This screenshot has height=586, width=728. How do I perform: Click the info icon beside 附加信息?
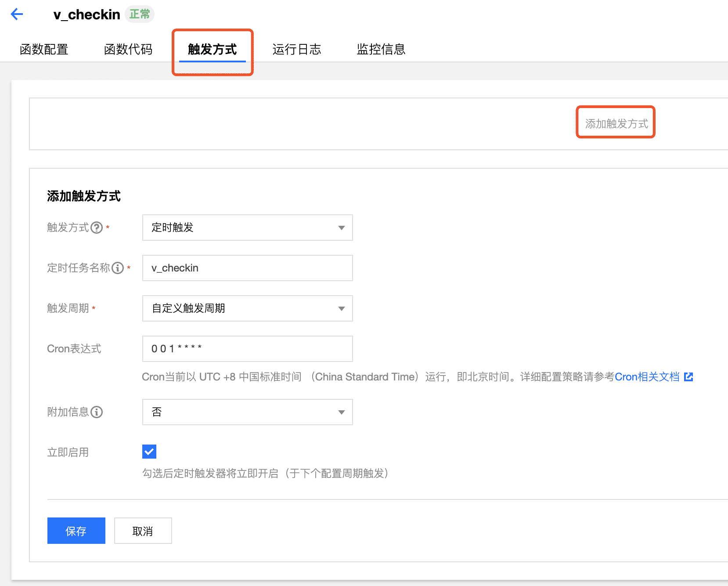(x=97, y=412)
